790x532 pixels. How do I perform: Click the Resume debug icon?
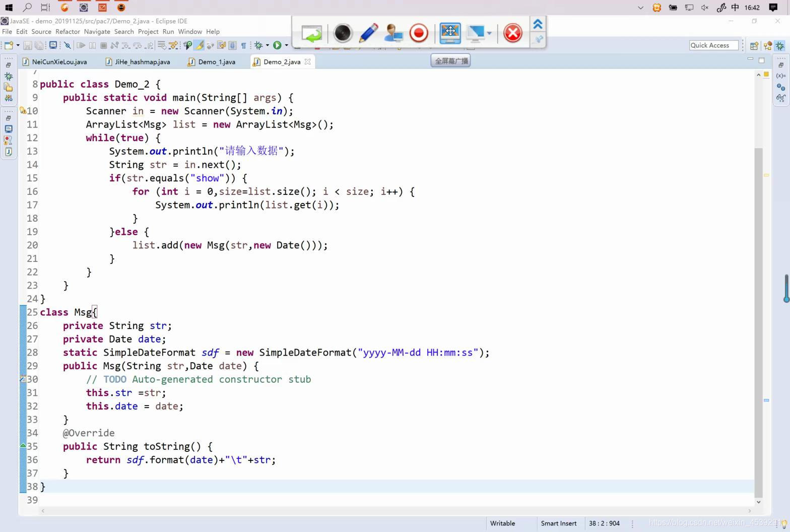tap(81, 45)
